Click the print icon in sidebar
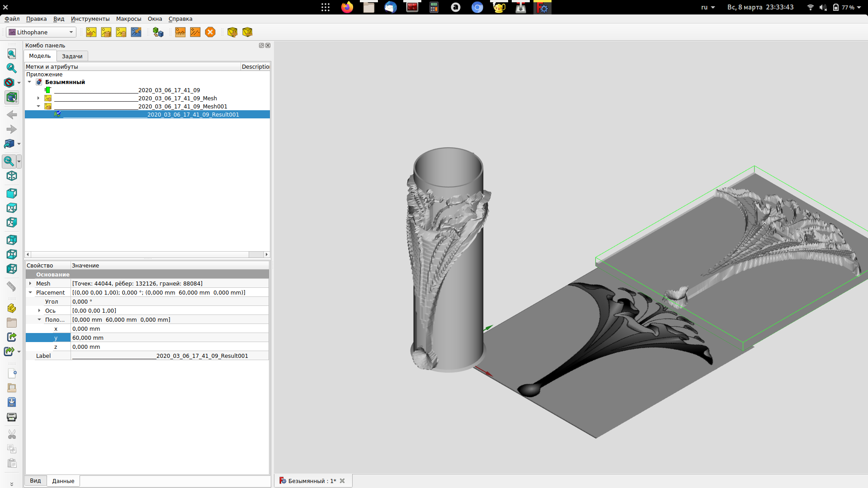The width and height of the screenshot is (868, 488). (12, 417)
